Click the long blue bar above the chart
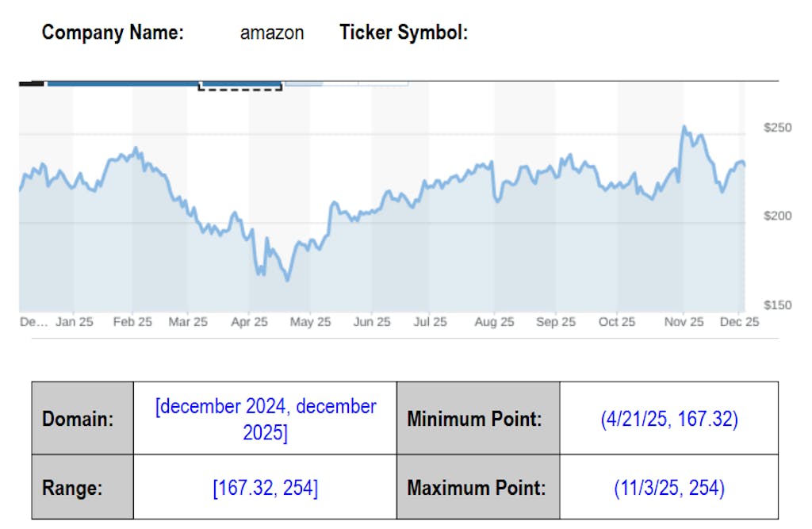This screenshot has height=529, width=812. coord(122,82)
